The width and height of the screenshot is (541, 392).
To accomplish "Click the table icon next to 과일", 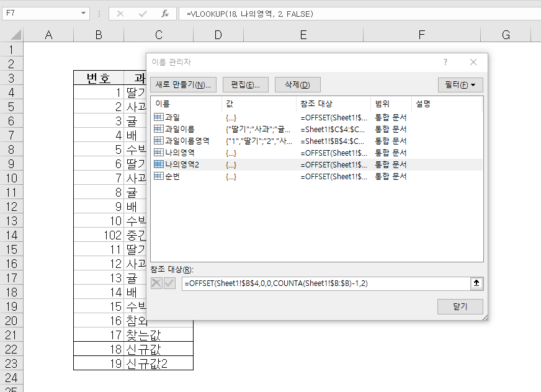I will (159, 117).
